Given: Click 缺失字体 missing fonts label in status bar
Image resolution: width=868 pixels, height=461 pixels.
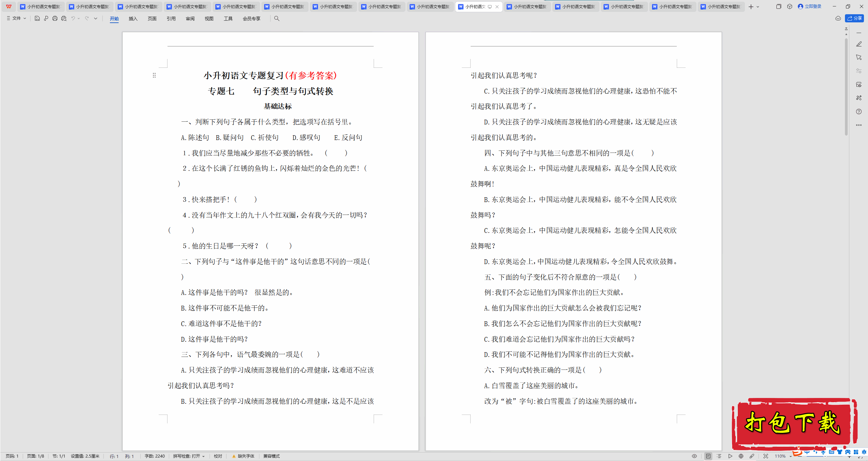Looking at the screenshot, I should tap(246, 456).
